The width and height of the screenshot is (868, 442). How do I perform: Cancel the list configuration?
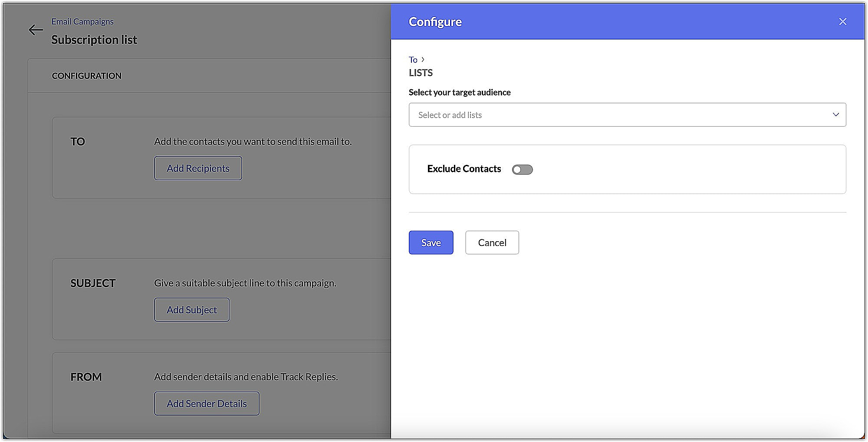[492, 242]
